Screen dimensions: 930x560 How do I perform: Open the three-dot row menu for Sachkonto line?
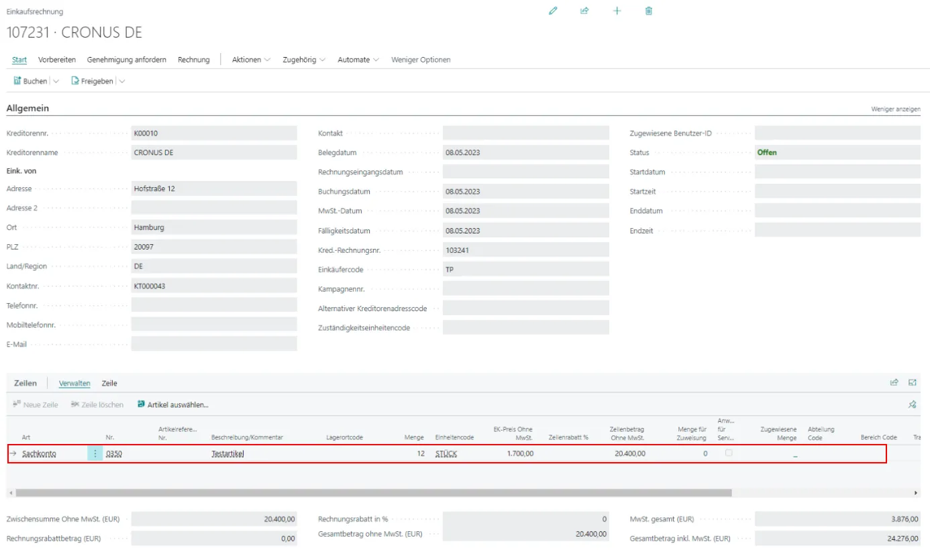click(95, 453)
